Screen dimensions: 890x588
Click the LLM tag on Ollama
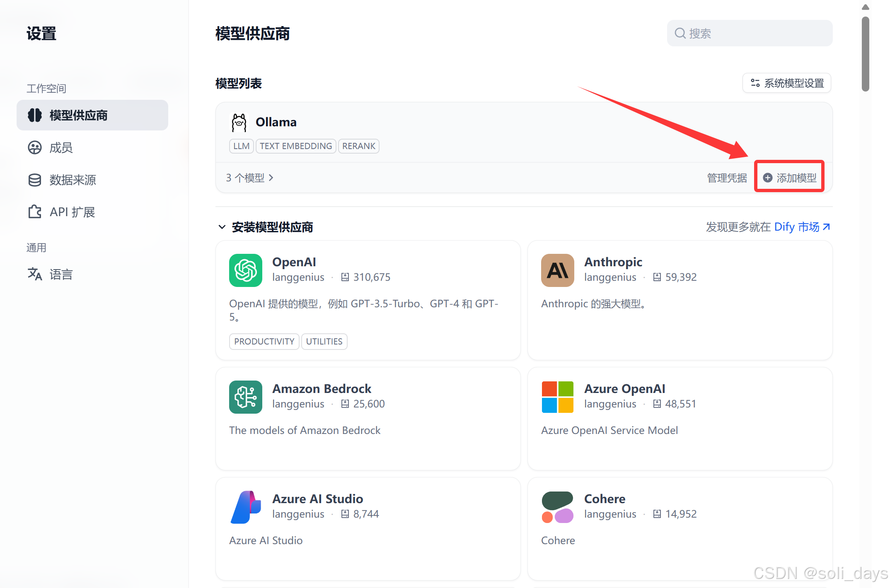[x=241, y=146]
